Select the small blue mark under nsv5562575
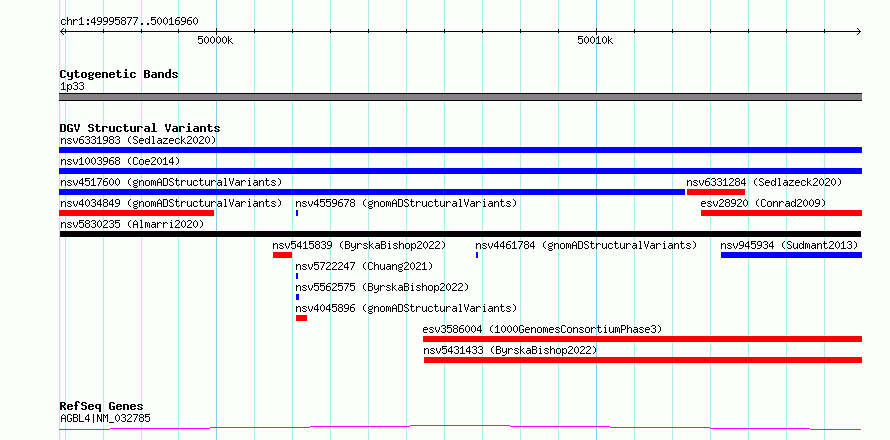Image resolution: width=890 pixels, height=440 pixels. point(297,297)
